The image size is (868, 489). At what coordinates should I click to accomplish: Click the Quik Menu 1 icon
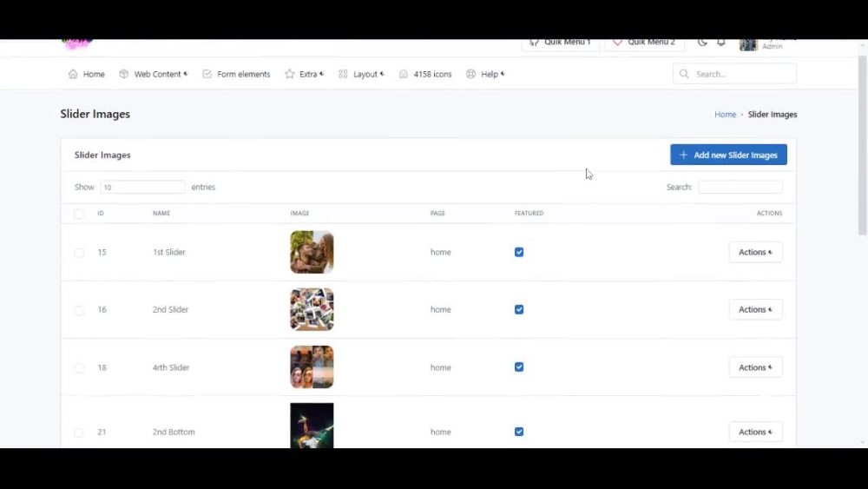point(534,42)
